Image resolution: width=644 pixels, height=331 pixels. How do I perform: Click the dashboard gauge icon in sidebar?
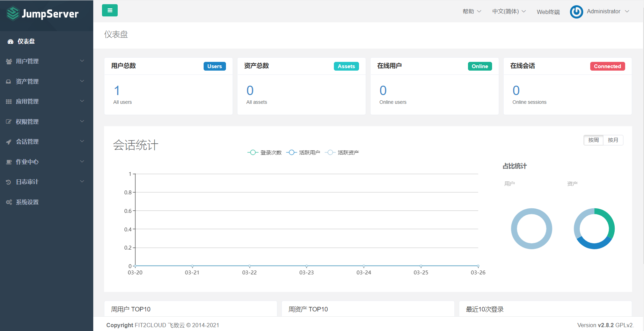pos(10,42)
